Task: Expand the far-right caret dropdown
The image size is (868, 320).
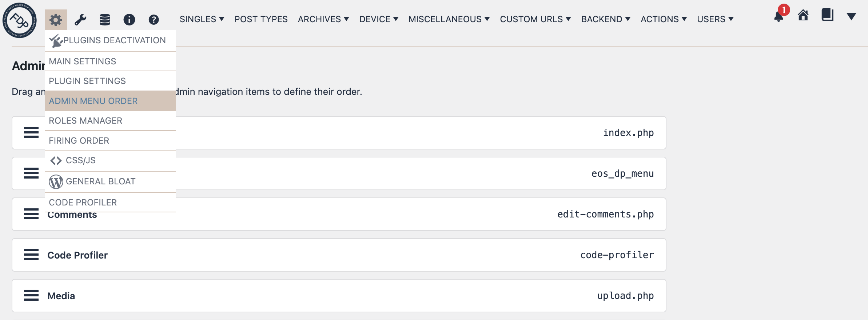Action: [x=851, y=16]
